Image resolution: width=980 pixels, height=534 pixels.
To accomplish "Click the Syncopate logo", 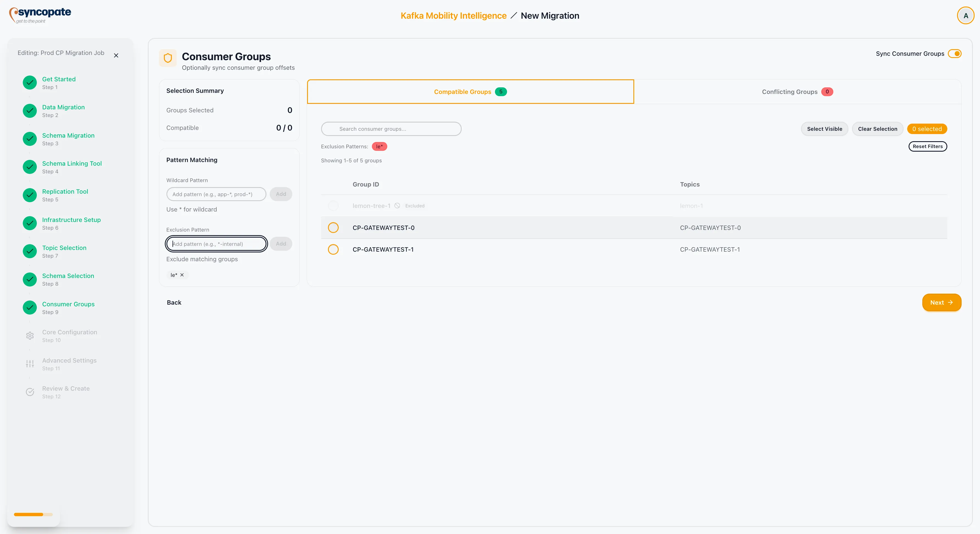I will coord(40,15).
